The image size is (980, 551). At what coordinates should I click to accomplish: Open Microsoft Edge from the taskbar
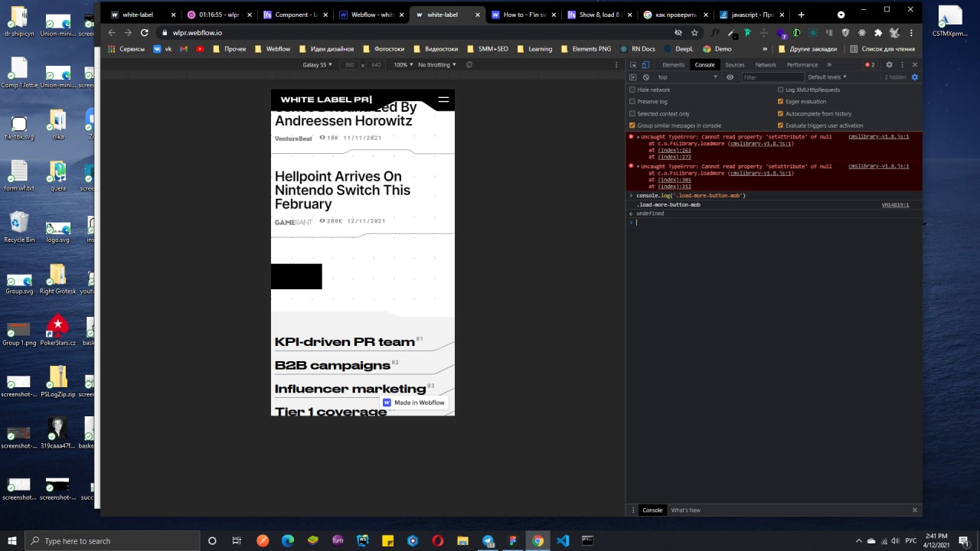coord(287,540)
